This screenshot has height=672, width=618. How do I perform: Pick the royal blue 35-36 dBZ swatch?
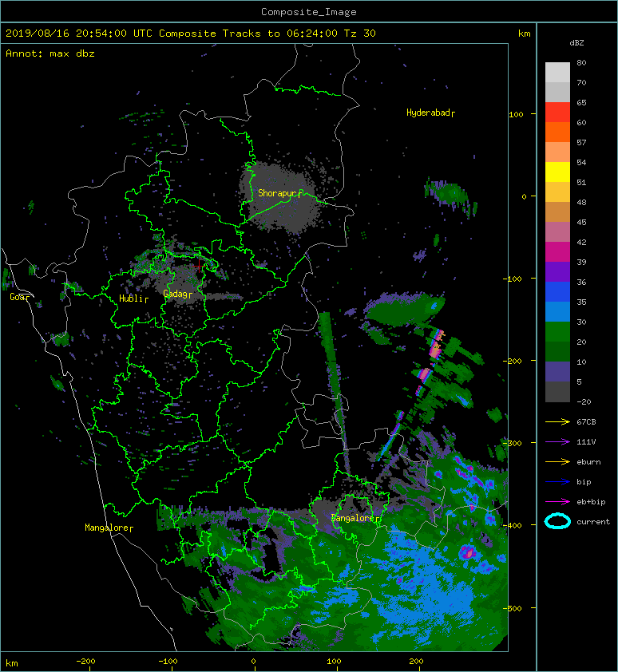click(557, 292)
